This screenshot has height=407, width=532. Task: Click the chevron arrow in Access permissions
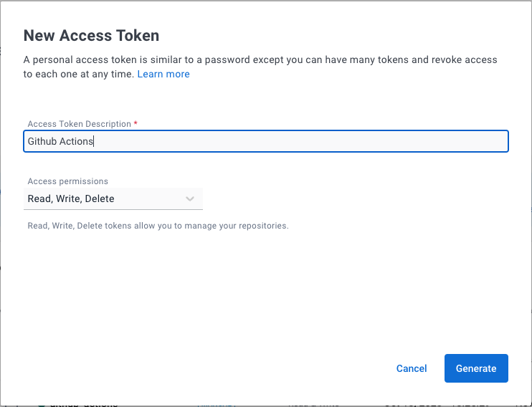(x=190, y=198)
